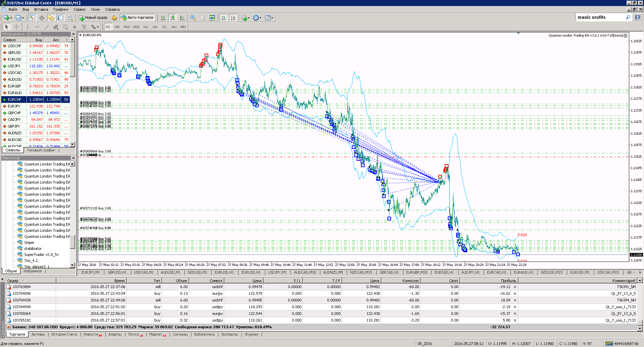Toggle the Авто-торговля button
Screen dimensions: 644x347
coord(137,18)
